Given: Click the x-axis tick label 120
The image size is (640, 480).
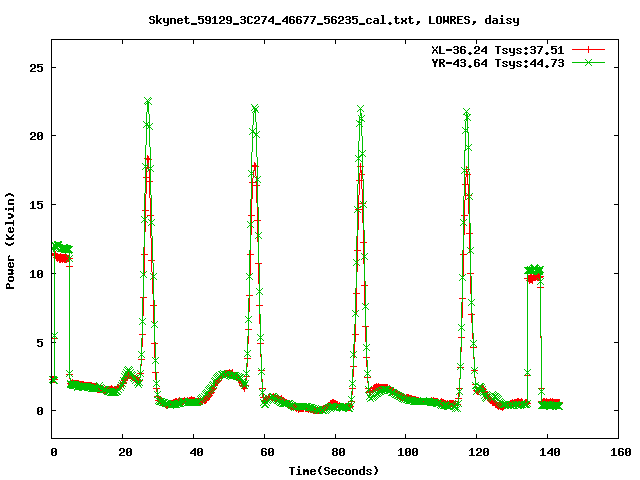Looking at the screenshot, I should click(x=478, y=452).
